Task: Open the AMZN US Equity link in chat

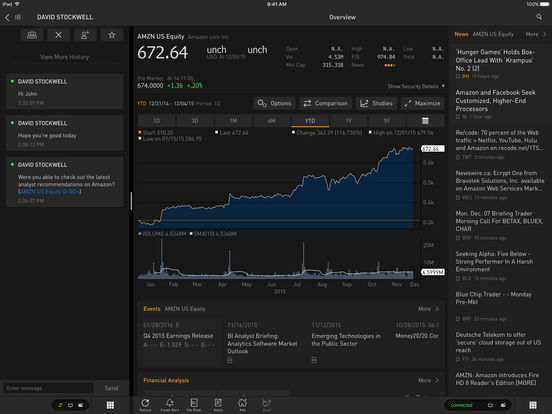Action: [x=50, y=192]
